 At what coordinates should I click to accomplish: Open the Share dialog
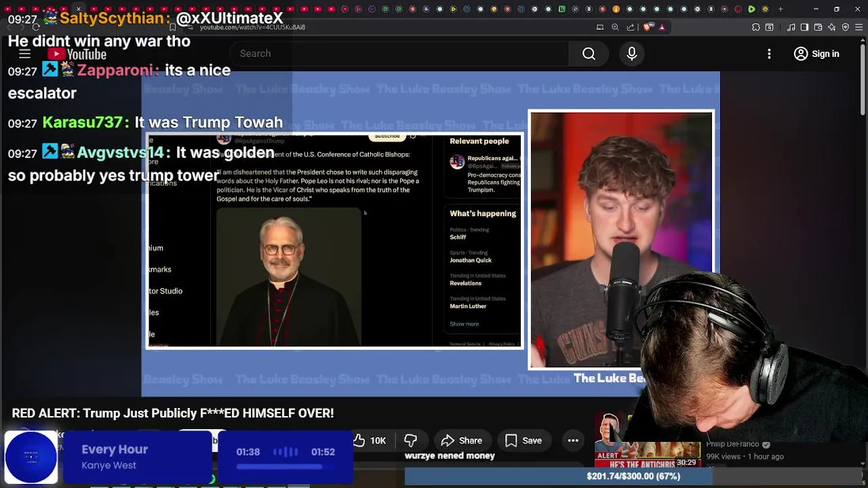pos(462,441)
